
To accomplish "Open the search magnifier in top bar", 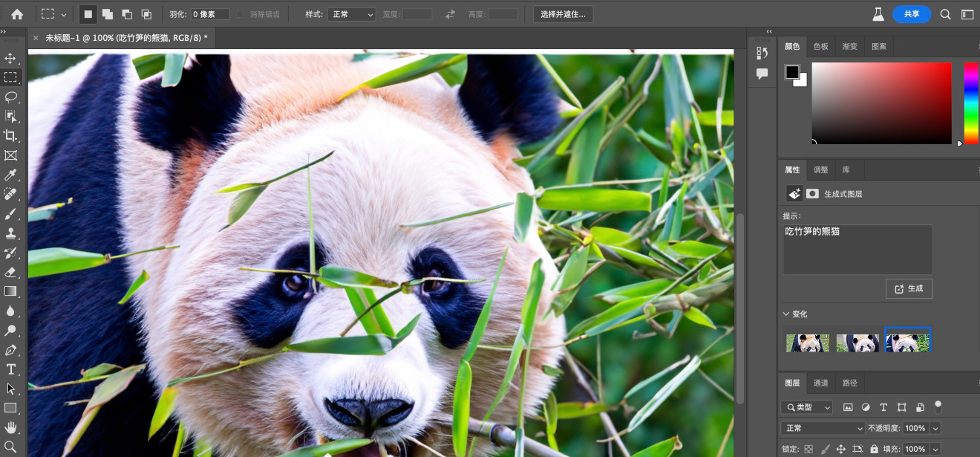I will pos(945,14).
